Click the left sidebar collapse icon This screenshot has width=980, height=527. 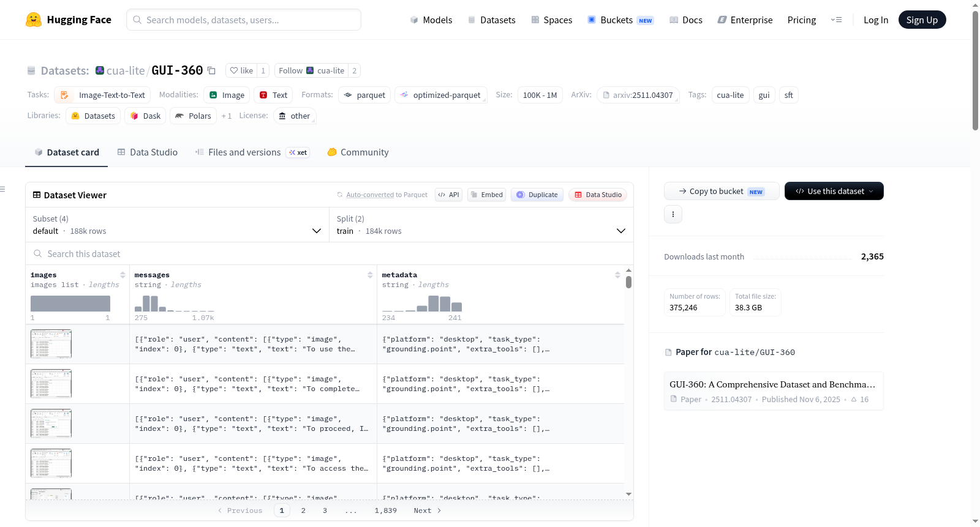[x=3, y=189]
